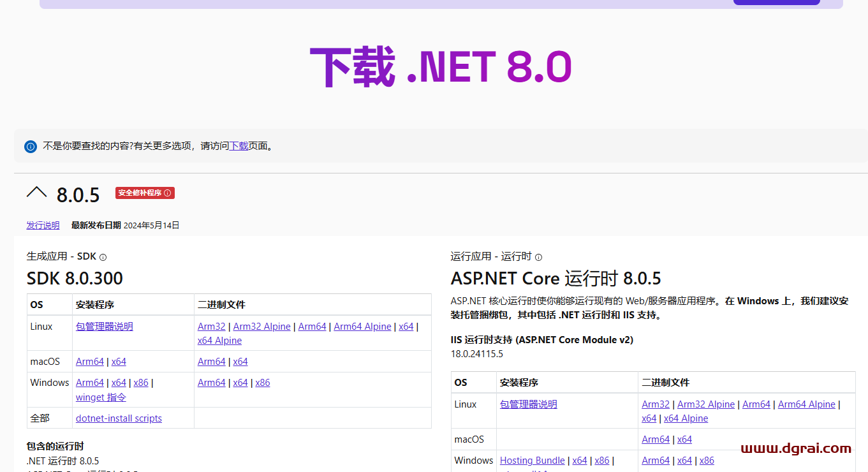Download SDK Windows Arm64 binary

click(212, 383)
